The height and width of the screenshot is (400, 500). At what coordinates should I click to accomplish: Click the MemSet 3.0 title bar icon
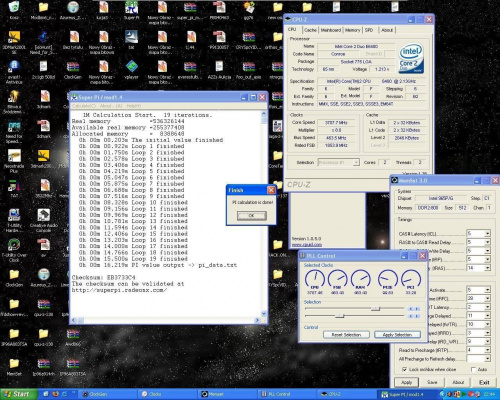pos(395,180)
